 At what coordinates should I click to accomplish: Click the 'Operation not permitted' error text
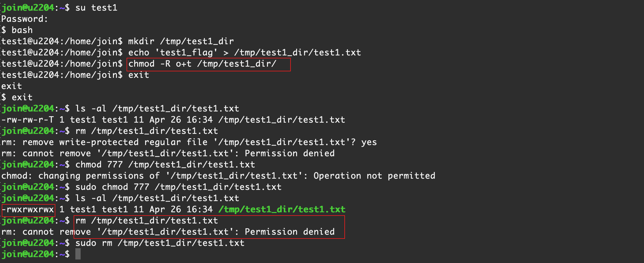tap(374, 176)
